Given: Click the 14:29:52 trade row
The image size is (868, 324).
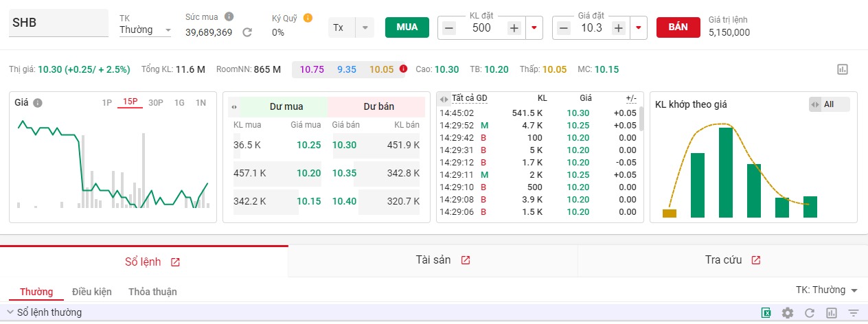Looking at the screenshot, I should (538, 125).
